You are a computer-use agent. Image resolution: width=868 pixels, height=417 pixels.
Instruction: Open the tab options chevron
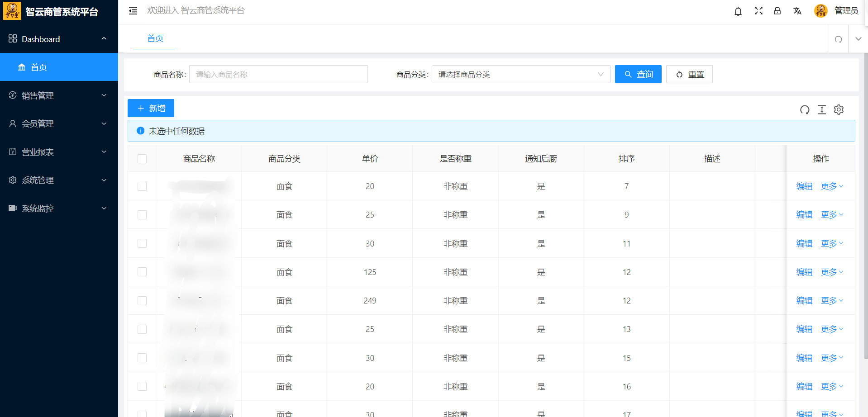[858, 39]
